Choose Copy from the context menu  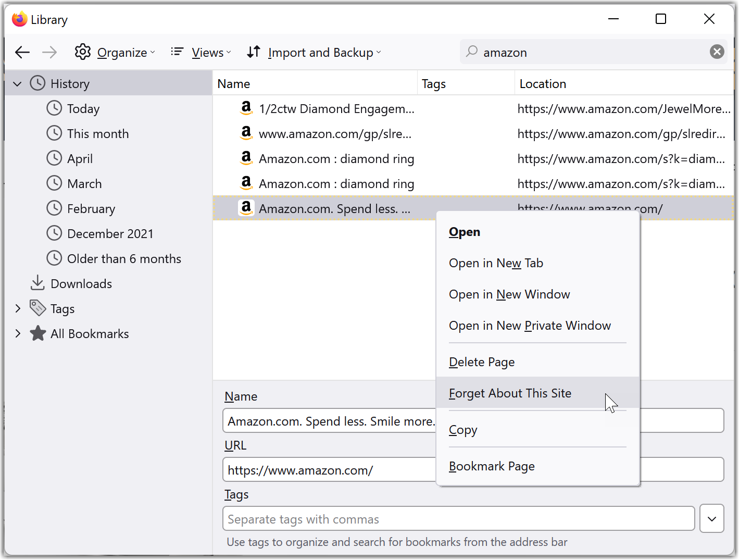pos(538,430)
